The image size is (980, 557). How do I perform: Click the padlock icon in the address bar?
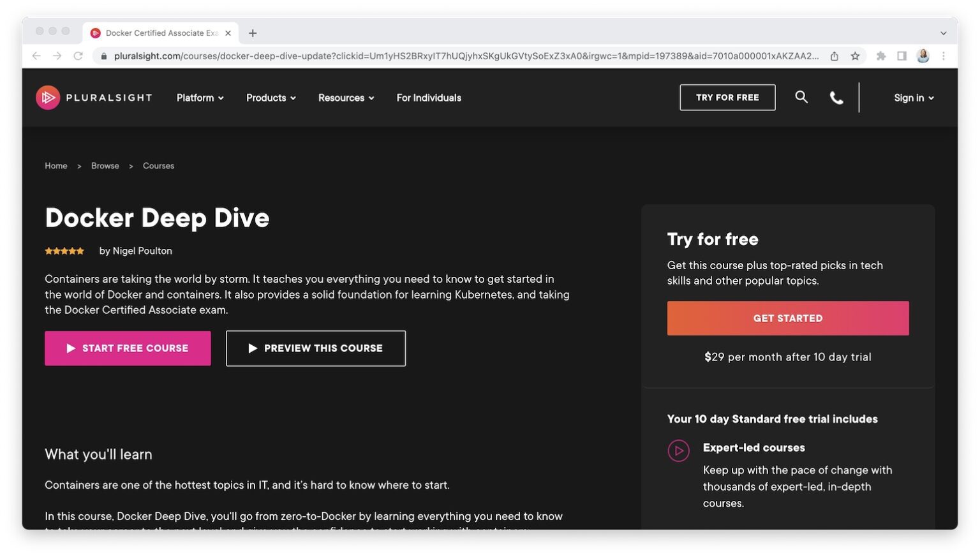[x=103, y=56]
